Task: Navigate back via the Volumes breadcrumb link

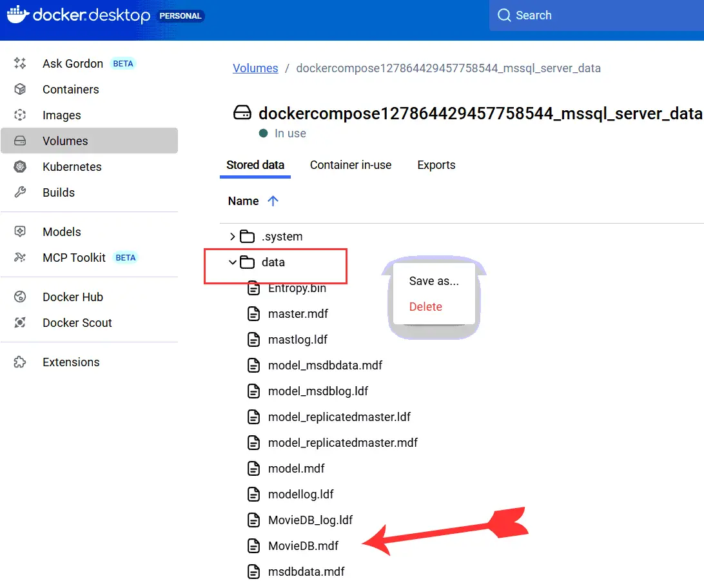Action: pyautogui.click(x=255, y=68)
